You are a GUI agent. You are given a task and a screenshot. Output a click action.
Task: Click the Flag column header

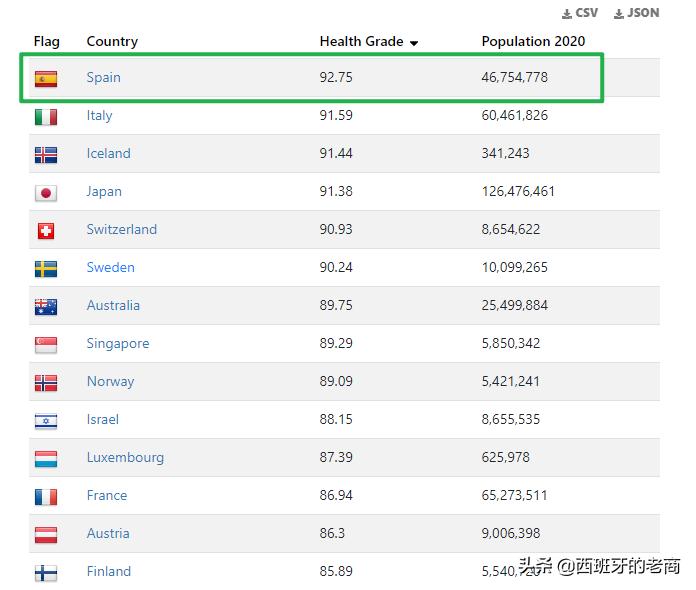[47, 41]
